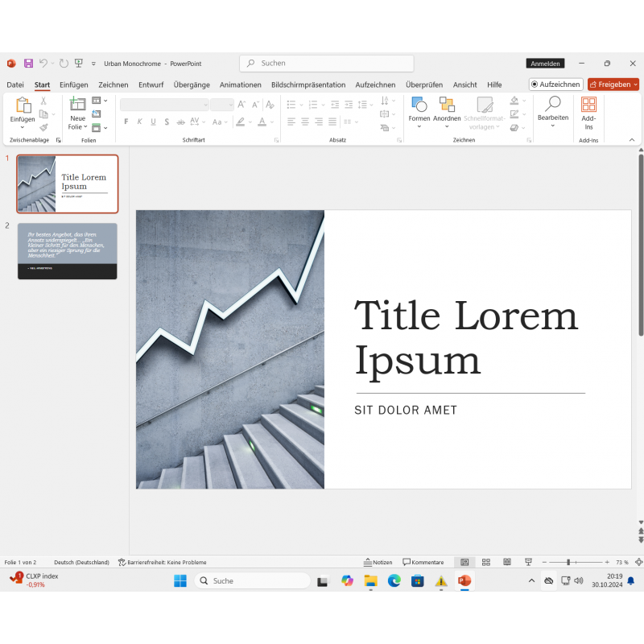Start slideshow from status bar icon
The image size is (644, 644).
click(x=528, y=562)
